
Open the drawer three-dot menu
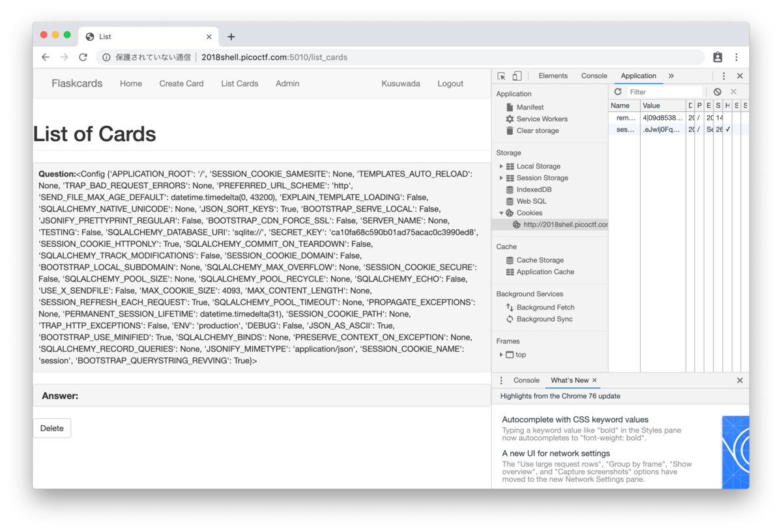click(x=501, y=381)
